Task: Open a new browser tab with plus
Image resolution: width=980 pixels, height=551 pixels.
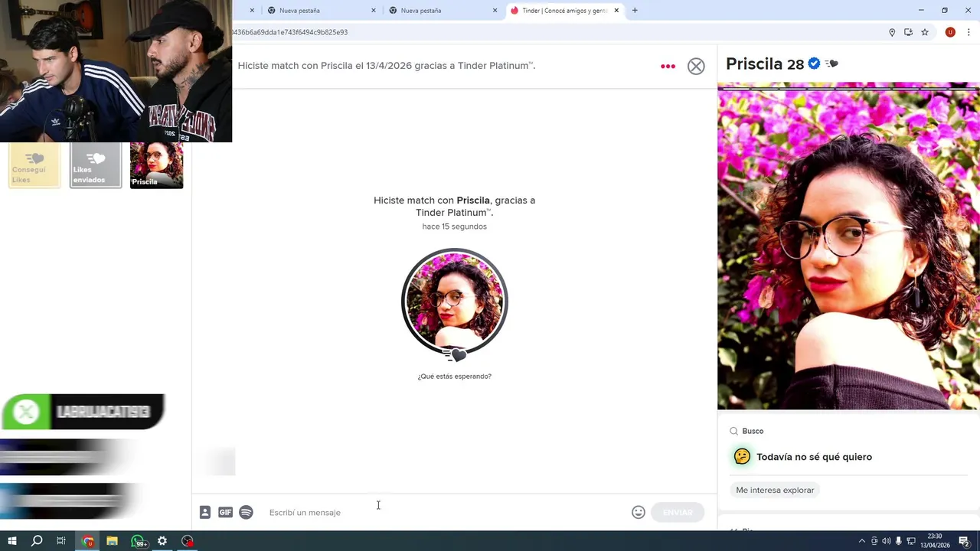Action: (x=635, y=11)
